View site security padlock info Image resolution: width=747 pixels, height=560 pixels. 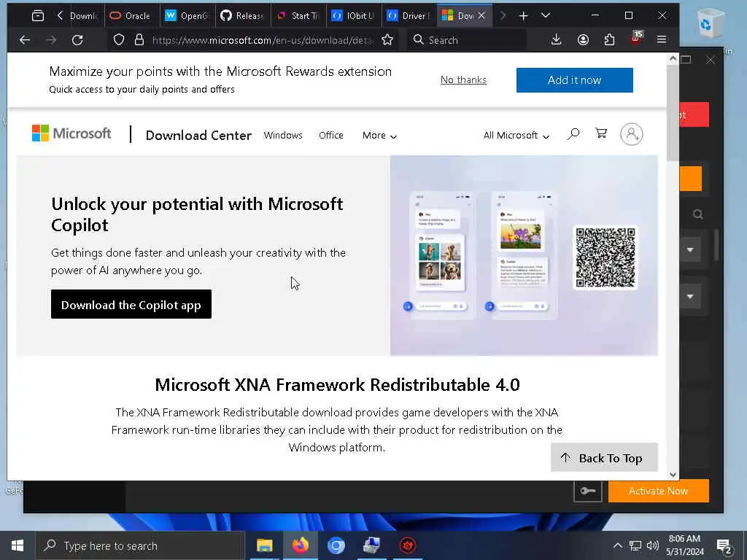pos(139,40)
